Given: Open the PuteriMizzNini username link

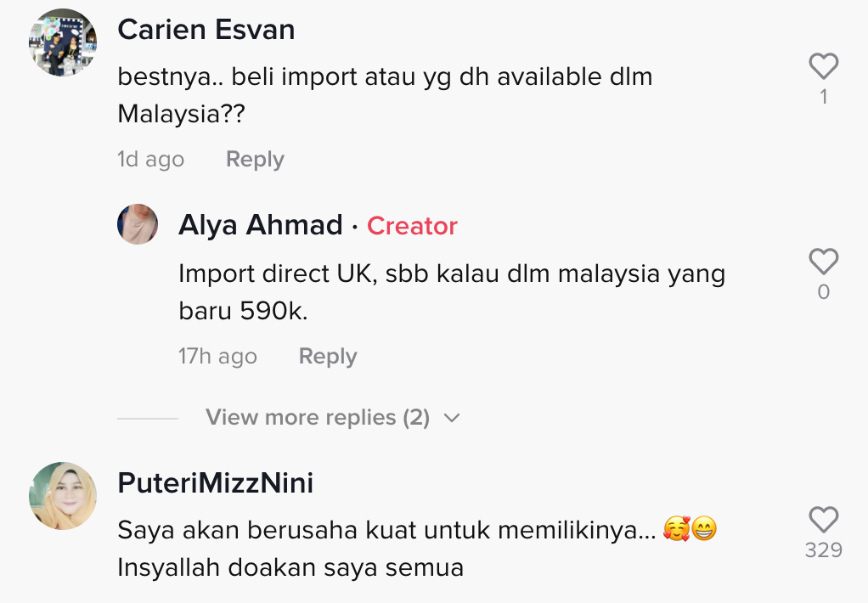Looking at the screenshot, I should tap(216, 483).
